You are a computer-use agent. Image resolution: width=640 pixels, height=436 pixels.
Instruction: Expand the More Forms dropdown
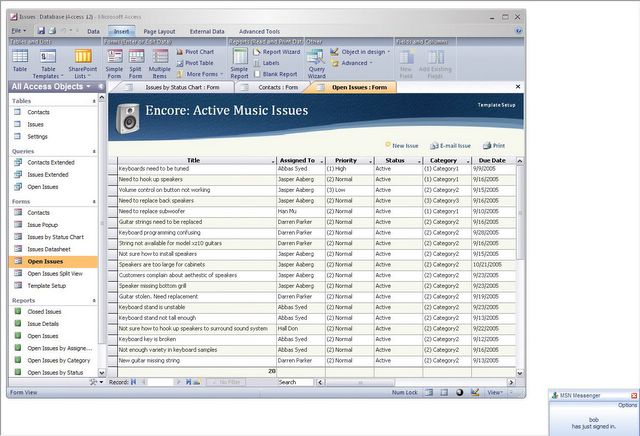click(x=200, y=74)
